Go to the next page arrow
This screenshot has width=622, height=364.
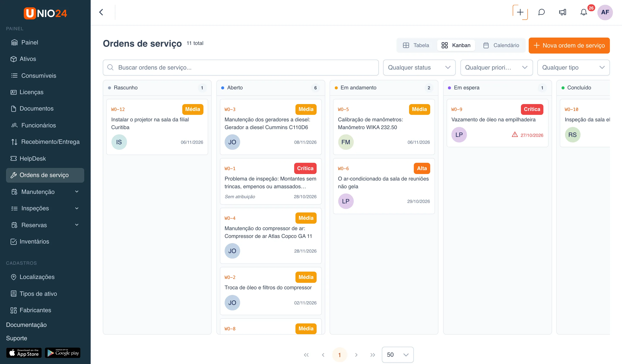(356, 355)
